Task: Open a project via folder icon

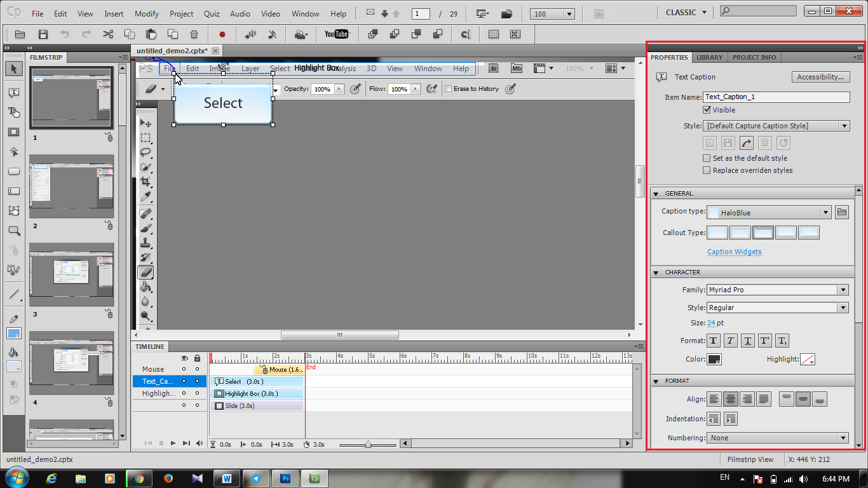Action: pyautogui.click(x=20, y=34)
